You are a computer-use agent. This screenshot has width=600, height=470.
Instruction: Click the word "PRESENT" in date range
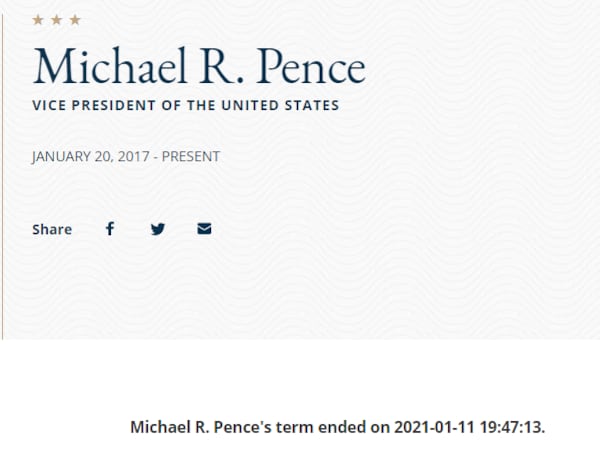click(189, 157)
